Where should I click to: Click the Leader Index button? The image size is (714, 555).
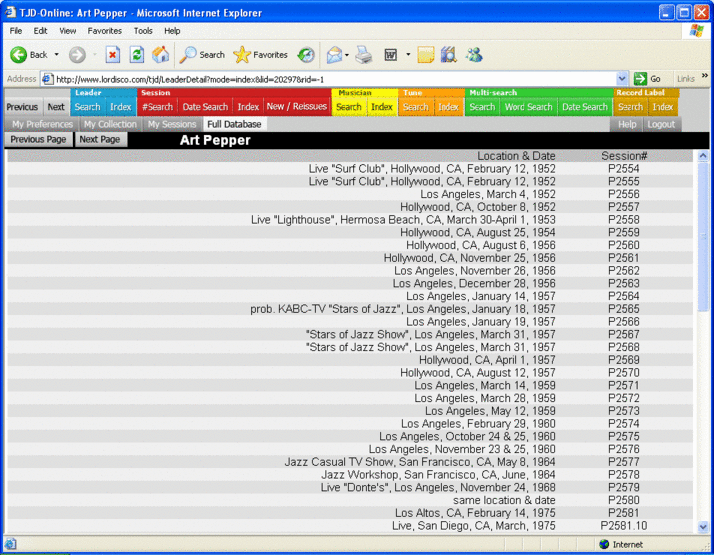pos(121,107)
